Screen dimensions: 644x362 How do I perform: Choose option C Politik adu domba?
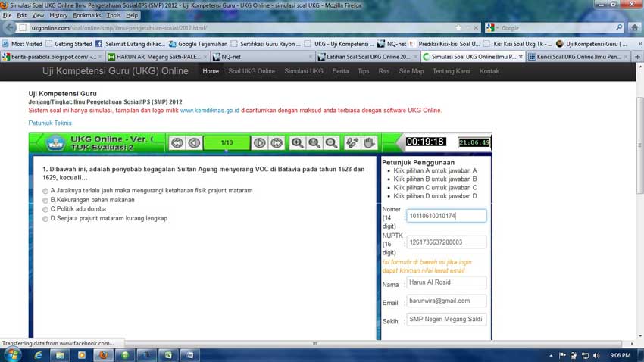[45, 209]
